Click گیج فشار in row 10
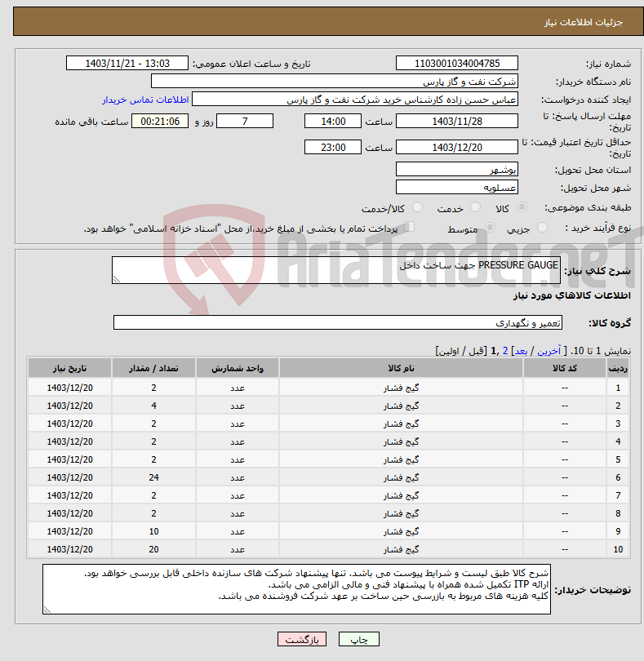Image resolution: width=644 pixels, height=661 pixels. coord(401,549)
